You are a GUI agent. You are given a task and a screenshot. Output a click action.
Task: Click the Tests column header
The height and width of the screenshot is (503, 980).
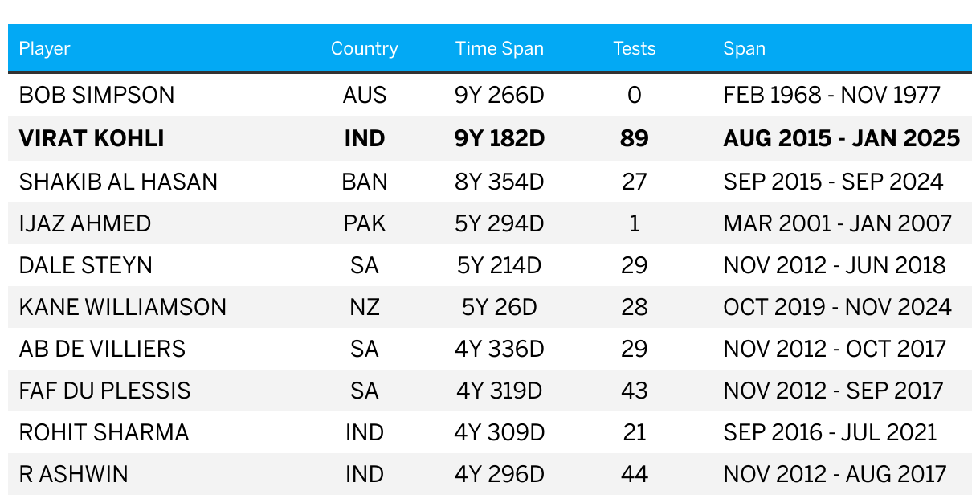(635, 48)
